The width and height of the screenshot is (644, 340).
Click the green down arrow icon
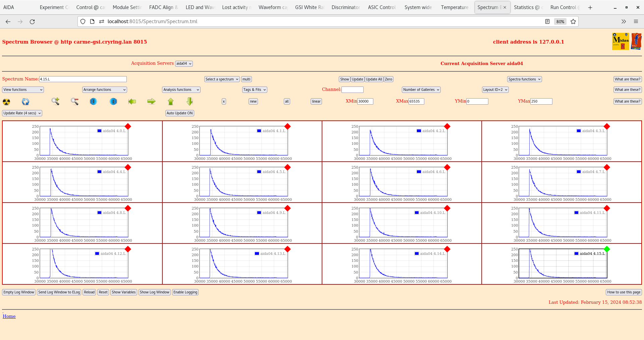[x=190, y=101]
